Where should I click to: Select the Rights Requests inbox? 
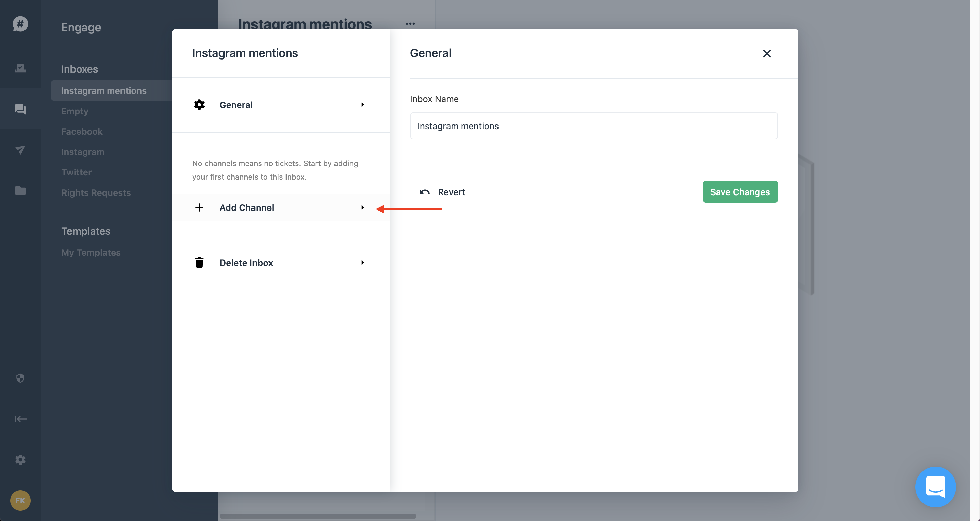(x=96, y=193)
